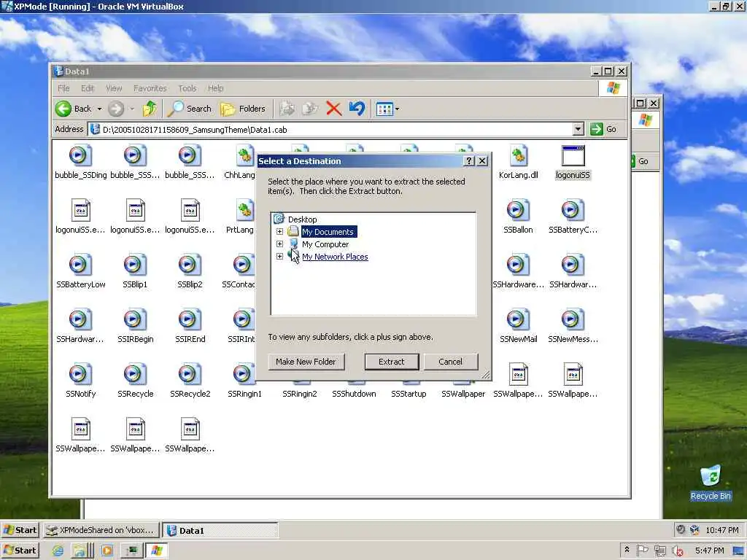Select the bubble_SSDing sound file
The height and width of the screenshot is (560, 747).
pos(80,163)
